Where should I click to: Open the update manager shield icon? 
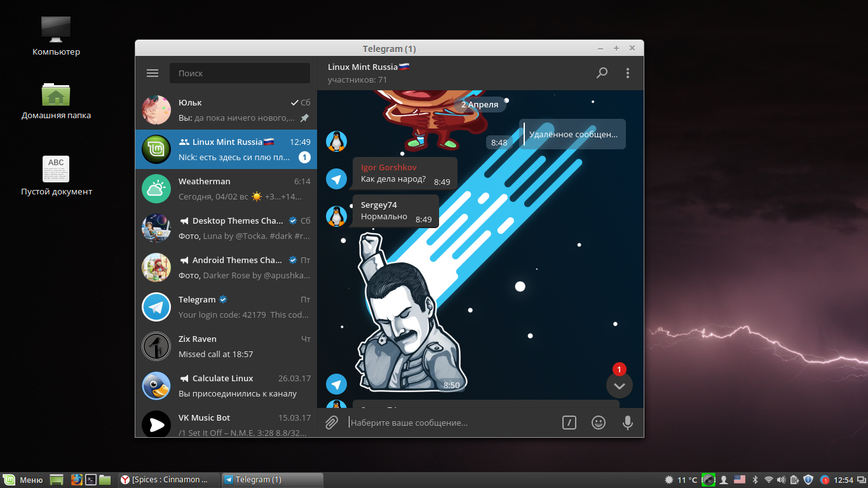click(x=808, y=480)
